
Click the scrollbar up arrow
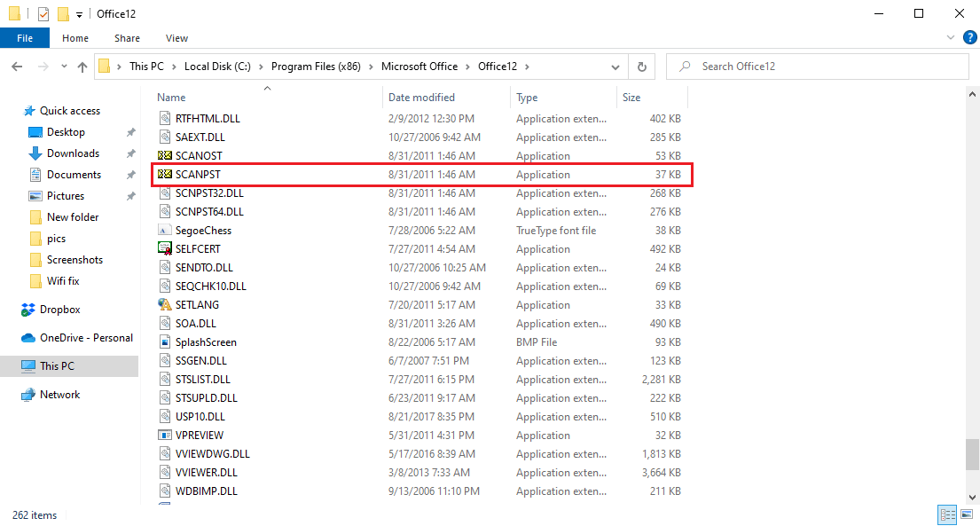point(972,95)
